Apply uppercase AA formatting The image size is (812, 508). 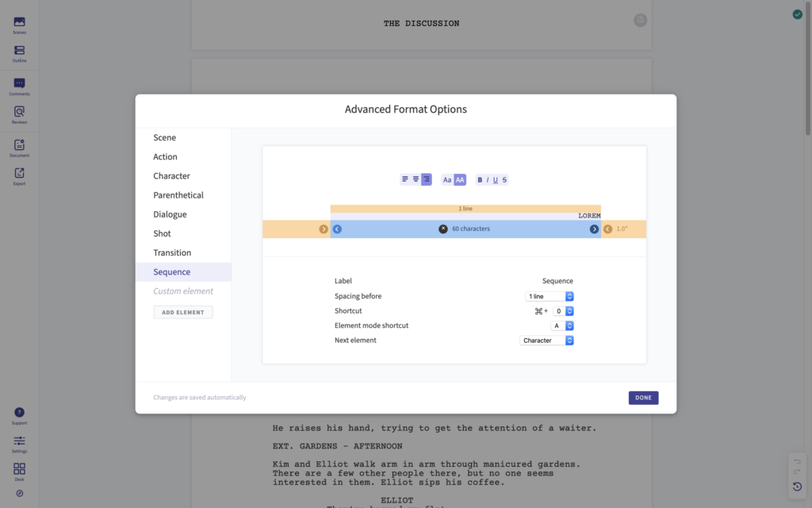461,179
